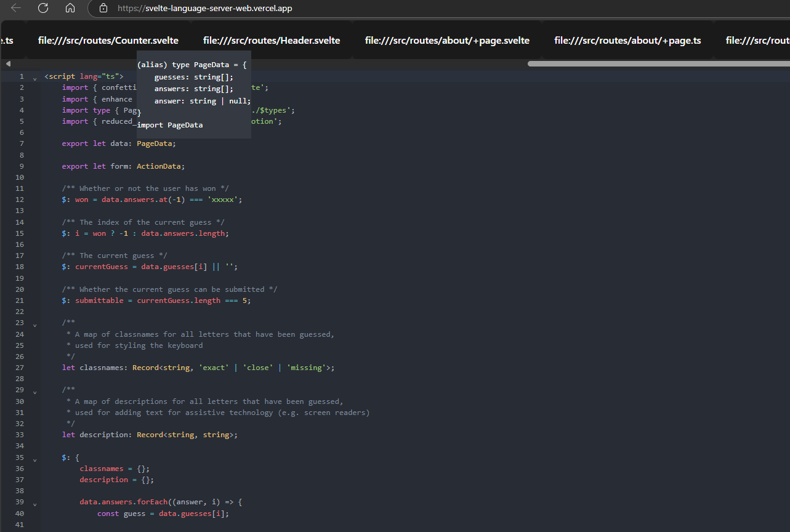This screenshot has width=790, height=532.
Task: Open site info via the address bar security icon
Action: click(x=103, y=8)
